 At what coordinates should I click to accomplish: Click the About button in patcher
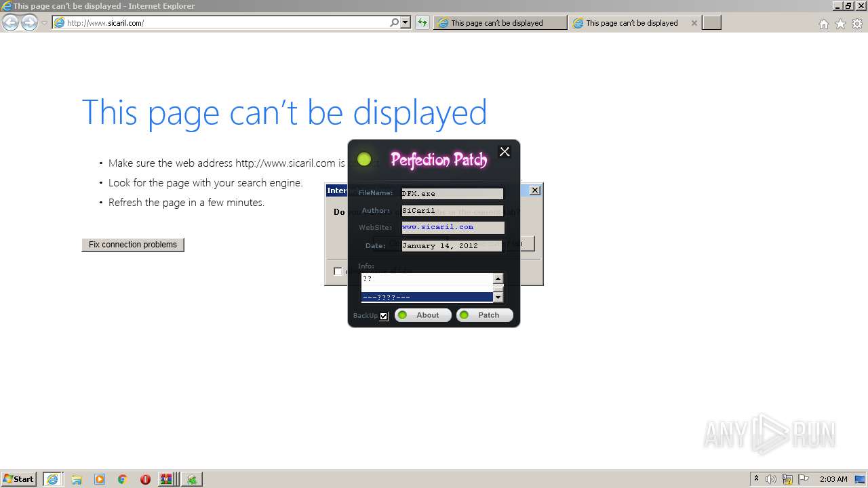pos(423,315)
